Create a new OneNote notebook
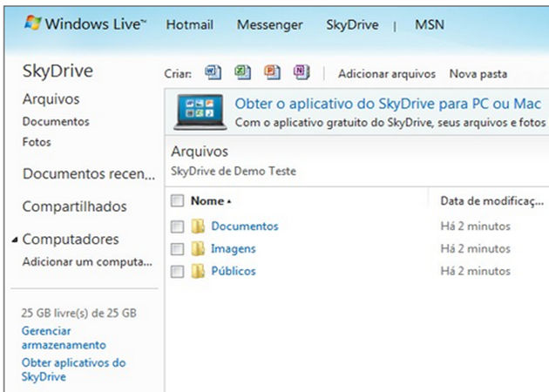 click(302, 73)
